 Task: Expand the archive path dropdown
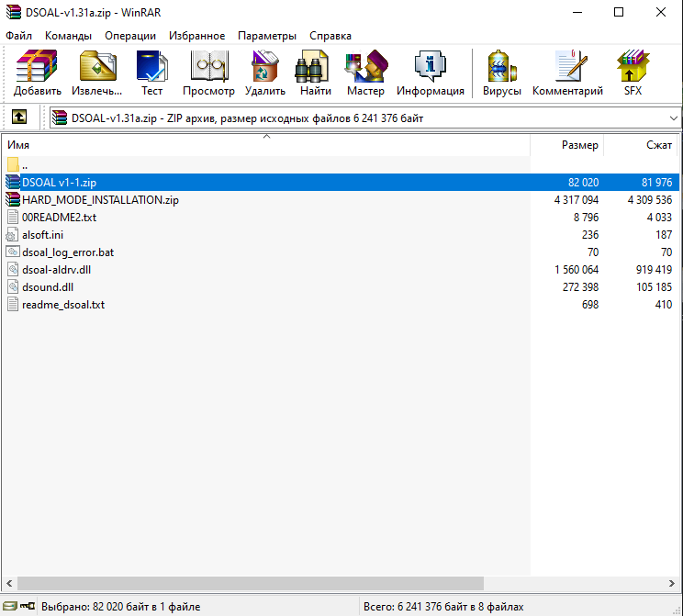(673, 118)
